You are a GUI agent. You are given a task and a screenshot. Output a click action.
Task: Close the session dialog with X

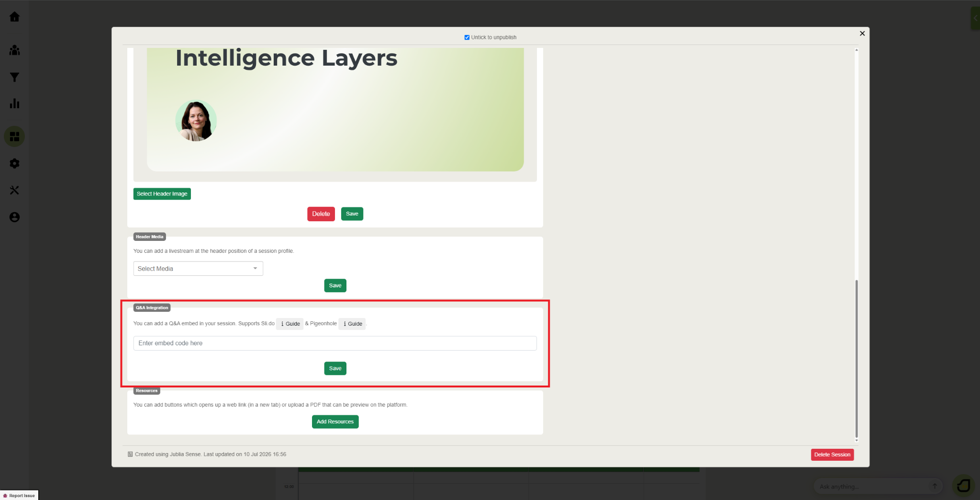(862, 34)
